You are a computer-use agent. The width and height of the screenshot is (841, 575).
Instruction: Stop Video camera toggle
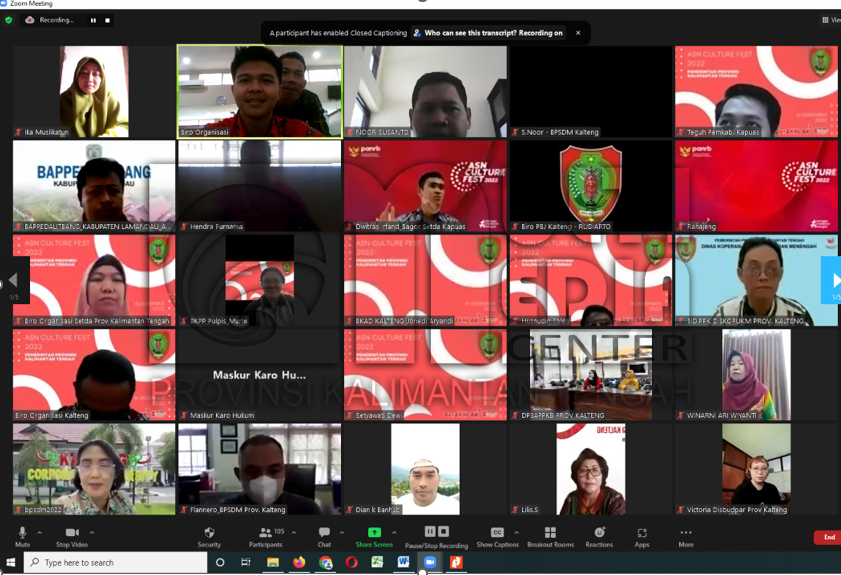tap(72, 536)
